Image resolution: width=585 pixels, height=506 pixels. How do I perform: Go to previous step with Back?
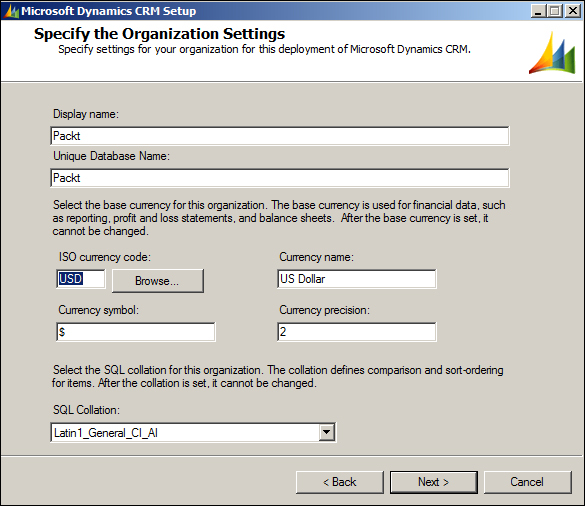[x=340, y=482]
